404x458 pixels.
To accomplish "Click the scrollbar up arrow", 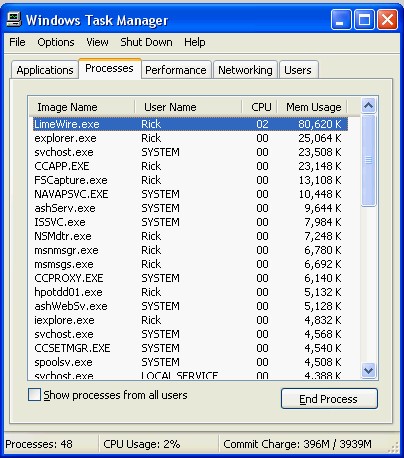I will (x=368, y=106).
